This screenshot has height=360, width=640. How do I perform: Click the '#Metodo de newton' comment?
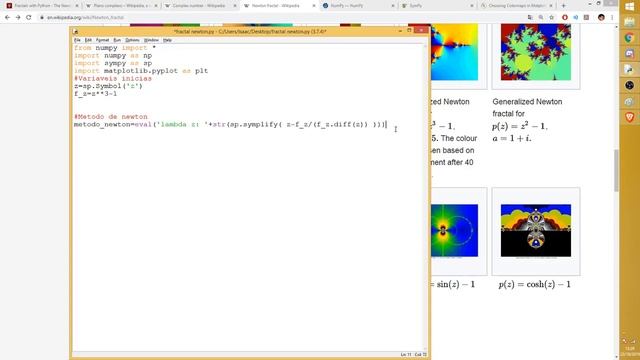tap(111, 117)
